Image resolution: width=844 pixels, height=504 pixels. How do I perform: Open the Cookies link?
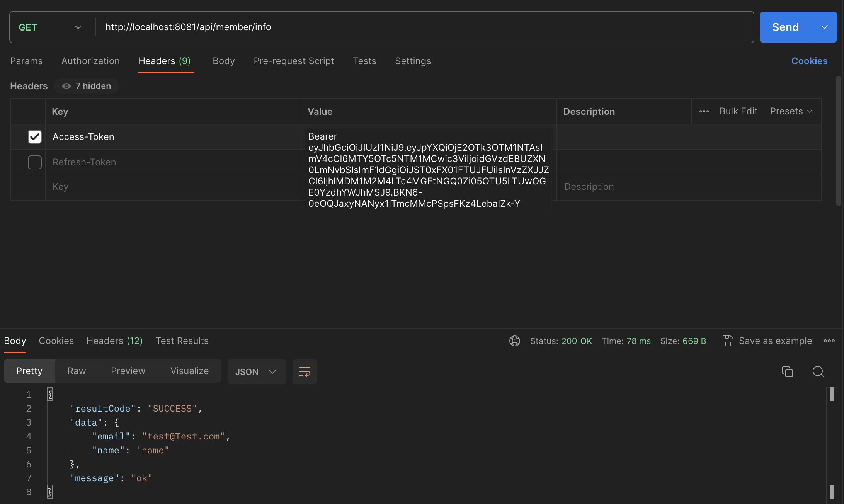[809, 61]
